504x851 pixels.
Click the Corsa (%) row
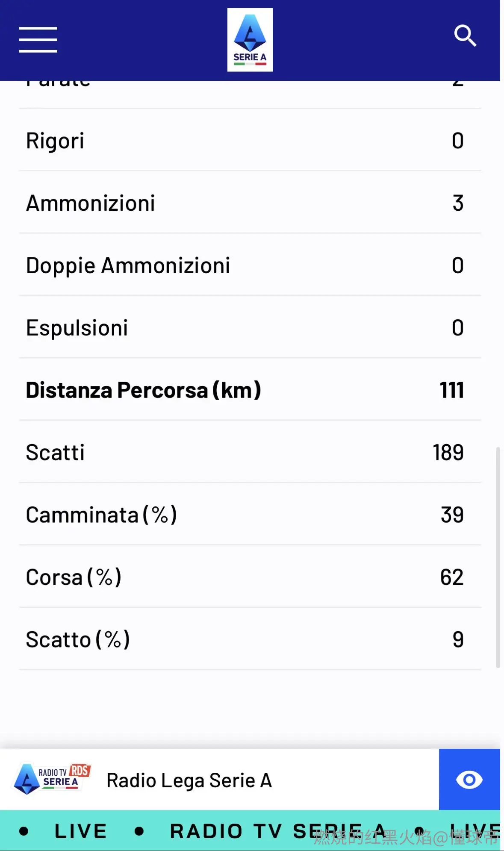click(250, 577)
